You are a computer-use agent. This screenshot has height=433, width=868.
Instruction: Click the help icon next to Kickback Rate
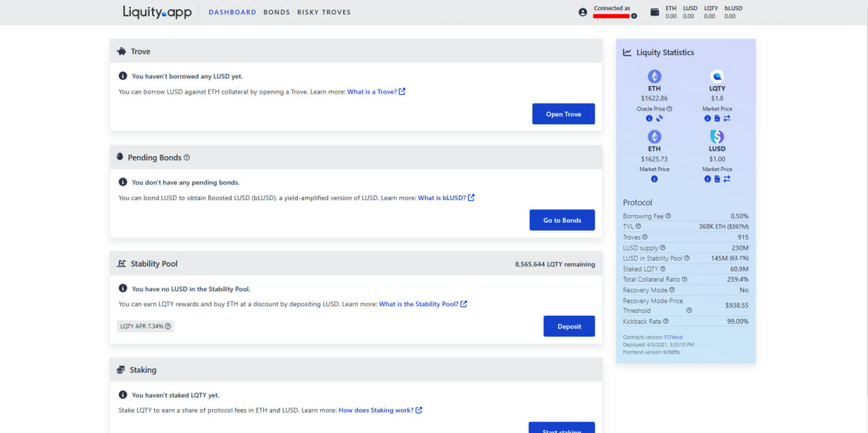666,321
